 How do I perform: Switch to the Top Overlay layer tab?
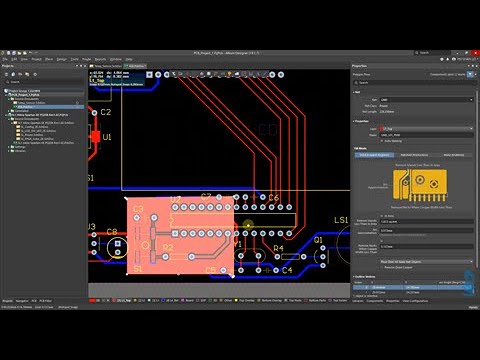point(244,301)
